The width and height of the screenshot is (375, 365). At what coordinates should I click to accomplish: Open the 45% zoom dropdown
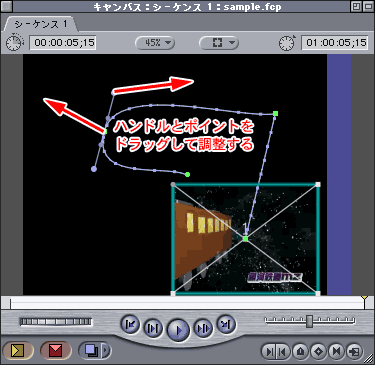pos(155,43)
